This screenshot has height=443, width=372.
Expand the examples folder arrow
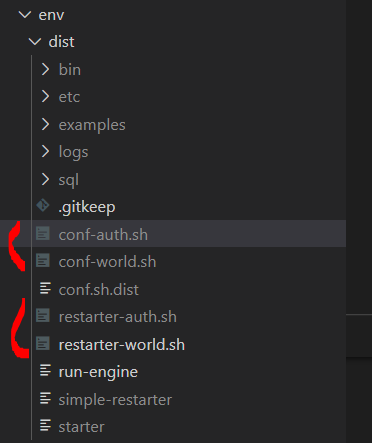coord(45,124)
